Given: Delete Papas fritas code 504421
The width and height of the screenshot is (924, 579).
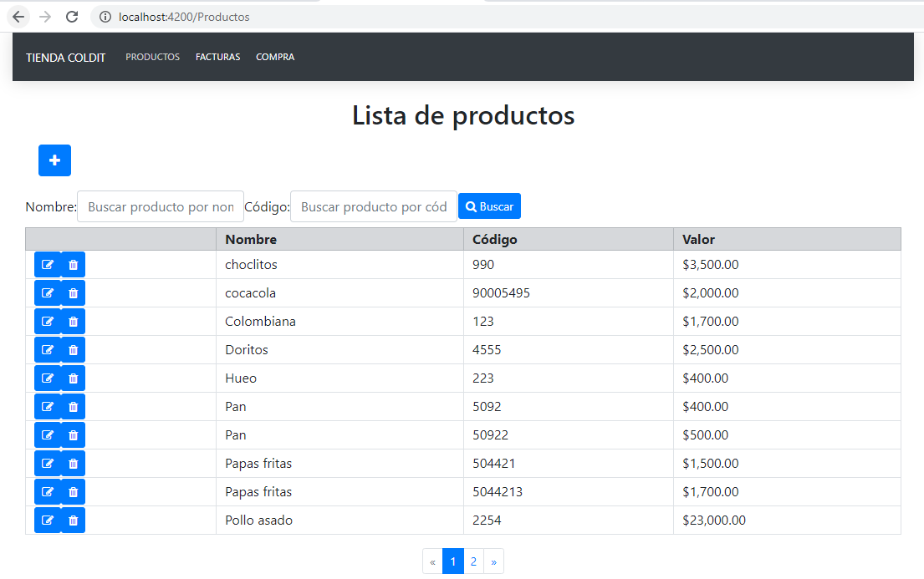Looking at the screenshot, I should [73, 464].
